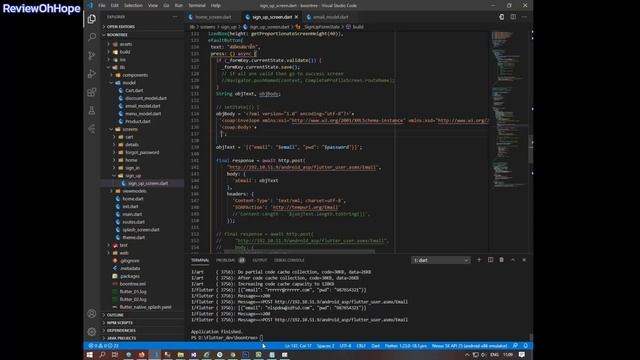Open main.dart in the explorer
The width and height of the screenshot is (640, 360).
click(x=132, y=214)
